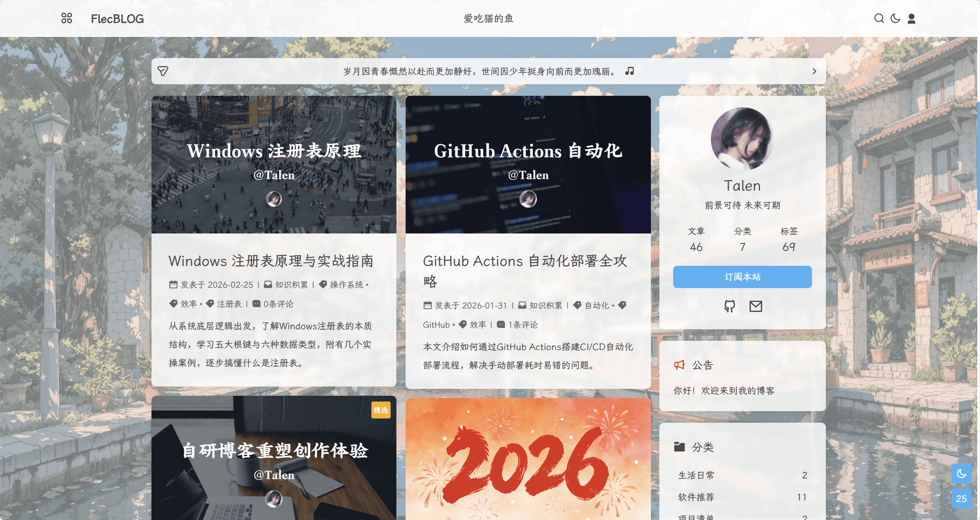Open 分类 7 stat in profile card
The height and width of the screenshot is (520, 980).
click(x=742, y=239)
